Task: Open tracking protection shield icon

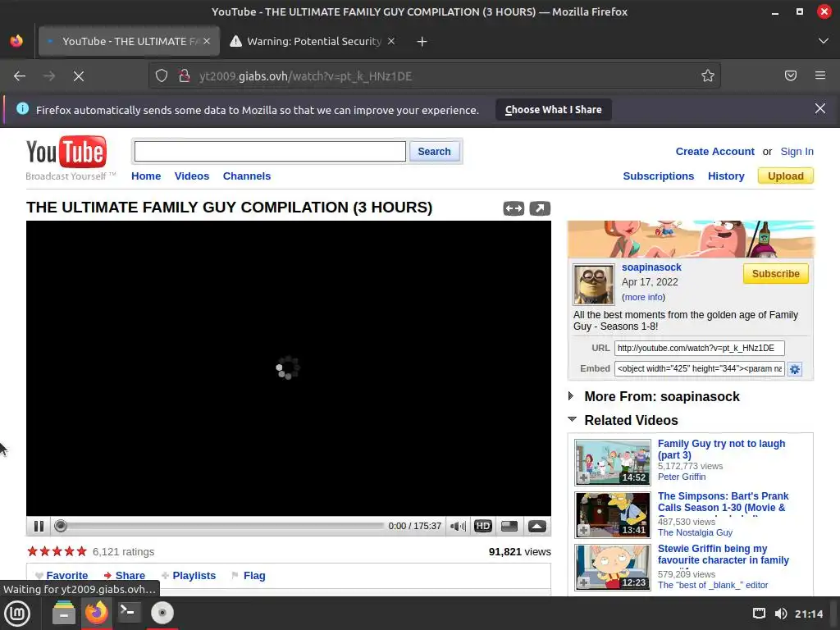Action: click(x=162, y=76)
